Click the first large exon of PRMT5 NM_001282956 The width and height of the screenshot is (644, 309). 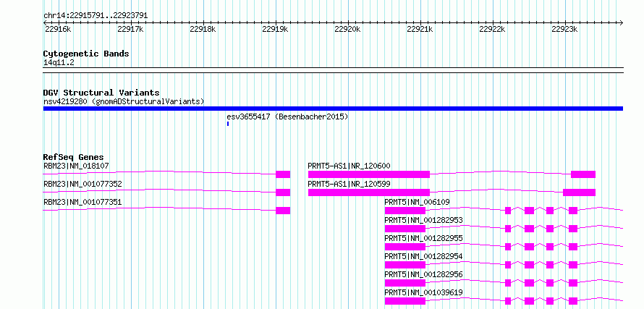pos(405,283)
